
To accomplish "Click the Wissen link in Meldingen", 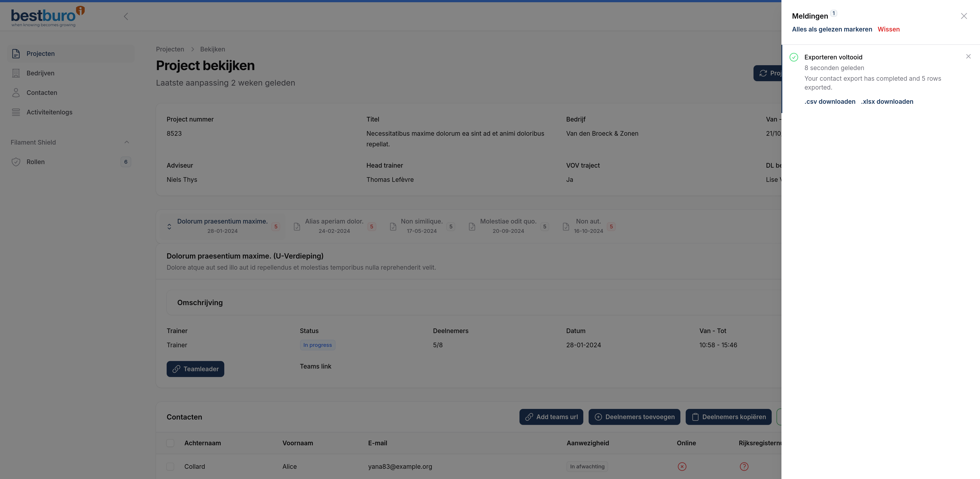I will coord(888,29).
